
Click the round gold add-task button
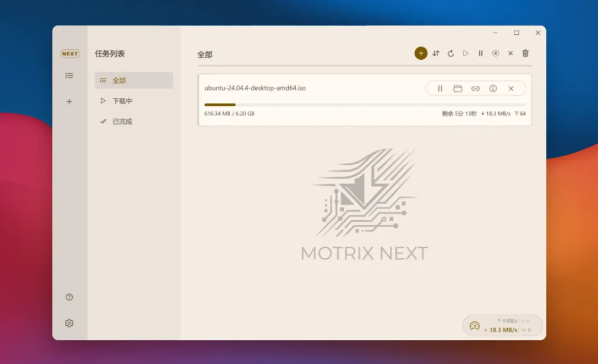click(x=421, y=53)
